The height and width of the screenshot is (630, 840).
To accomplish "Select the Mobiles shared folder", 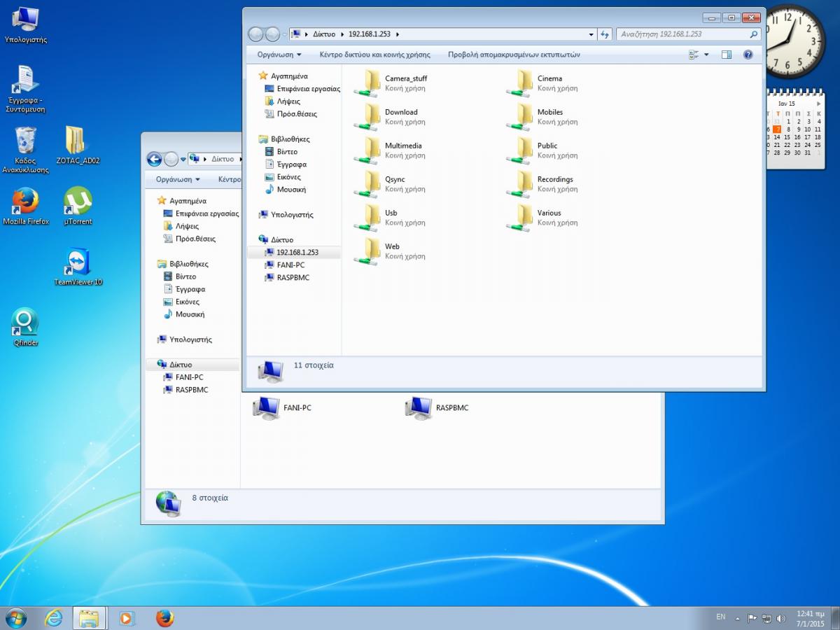I will [542, 116].
